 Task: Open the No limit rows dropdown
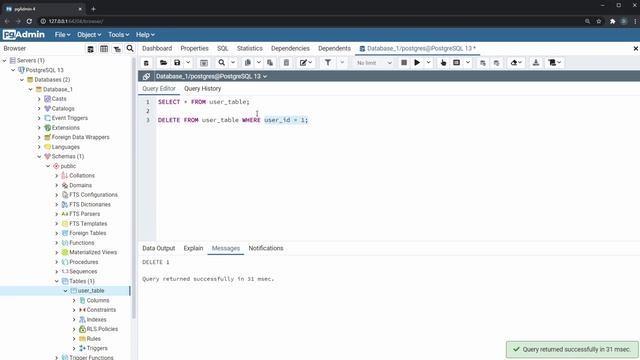pyautogui.click(x=373, y=63)
